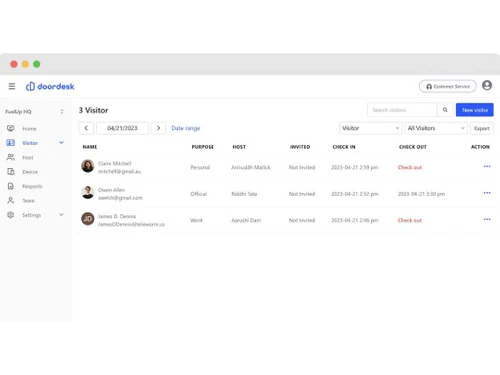The height and width of the screenshot is (375, 500).
Task: Click the name Owen Allen
Action: pyautogui.click(x=112, y=190)
